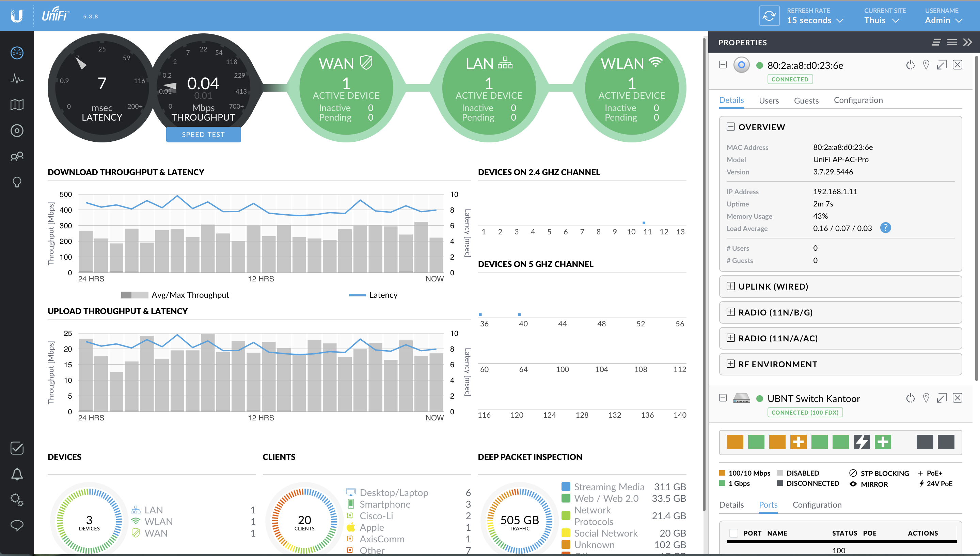The width and height of the screenshot is (980, 556).
Task: Click the refresh circular arrows icon
Action: pos(769,16)
